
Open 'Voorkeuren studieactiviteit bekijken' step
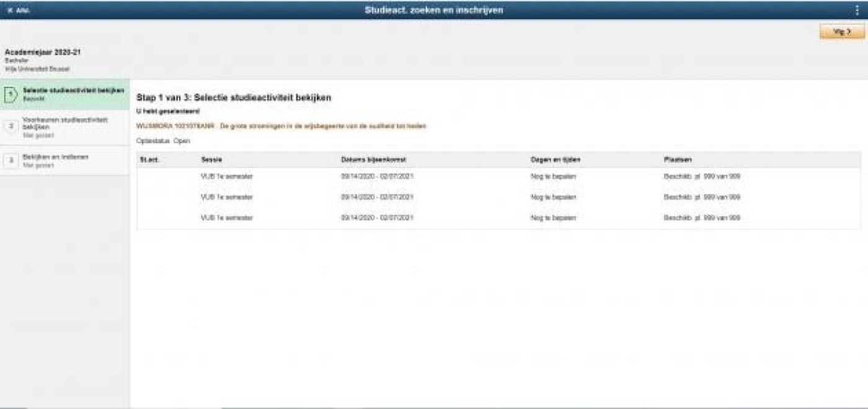(x=65, y=126)
